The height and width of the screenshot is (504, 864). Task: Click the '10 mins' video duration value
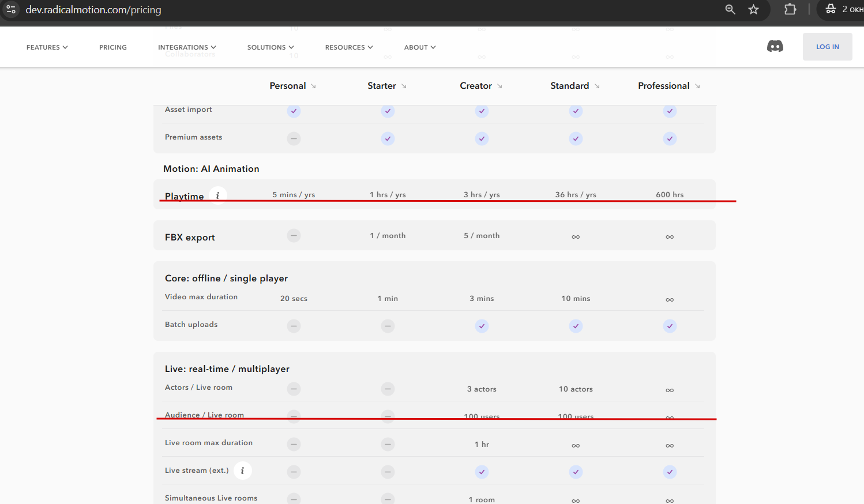[x=576, y=299]
